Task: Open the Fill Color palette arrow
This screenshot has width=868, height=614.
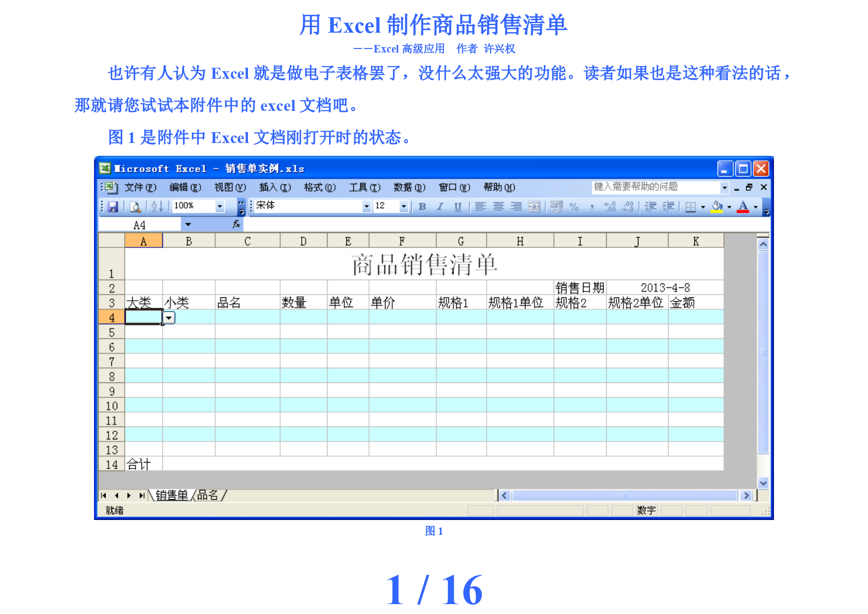Action: pyautogui.click(x=729, y=207)
